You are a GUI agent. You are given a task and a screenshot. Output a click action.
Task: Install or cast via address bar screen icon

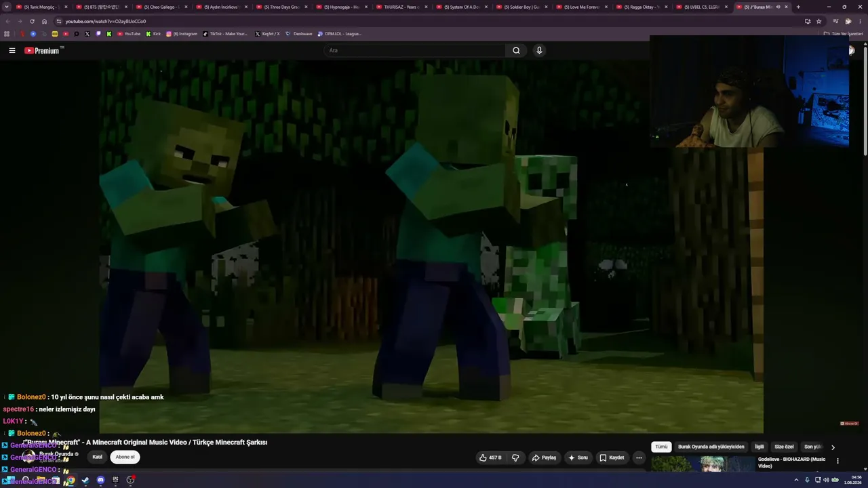click(x=807, y=21)
